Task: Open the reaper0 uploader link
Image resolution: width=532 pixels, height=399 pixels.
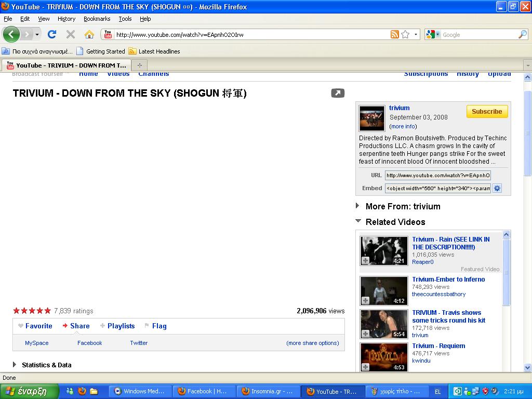Action: (x=423, y=262)
